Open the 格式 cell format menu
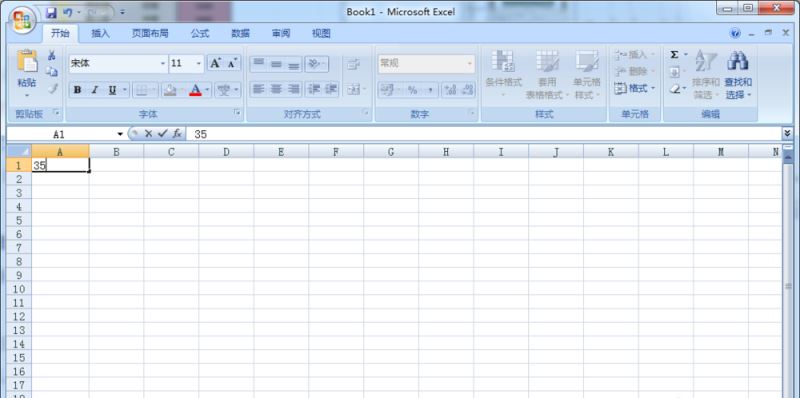The image size is (800, 398). click(x=634, y=88)
